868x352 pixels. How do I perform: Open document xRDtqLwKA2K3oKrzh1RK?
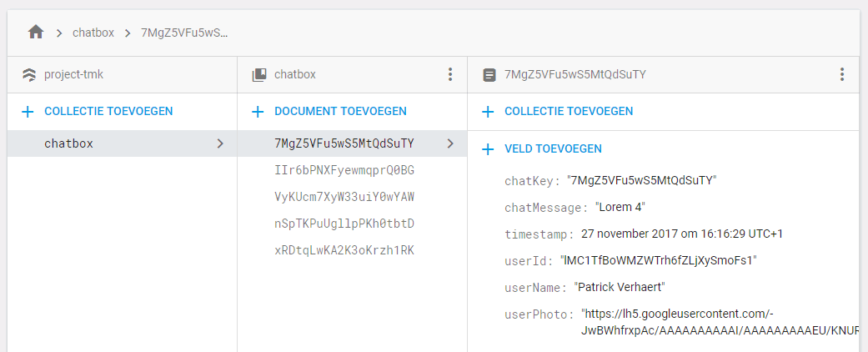[344, 250]
